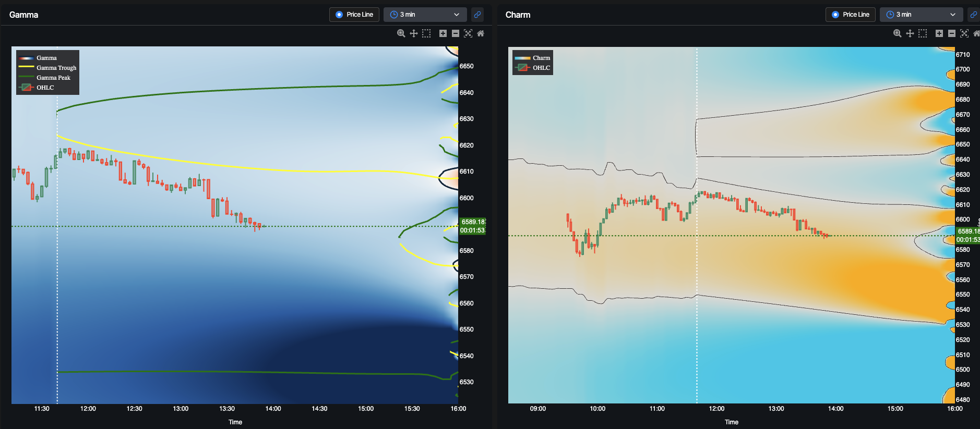Zoom in on the Charm chart

point(939,33)
